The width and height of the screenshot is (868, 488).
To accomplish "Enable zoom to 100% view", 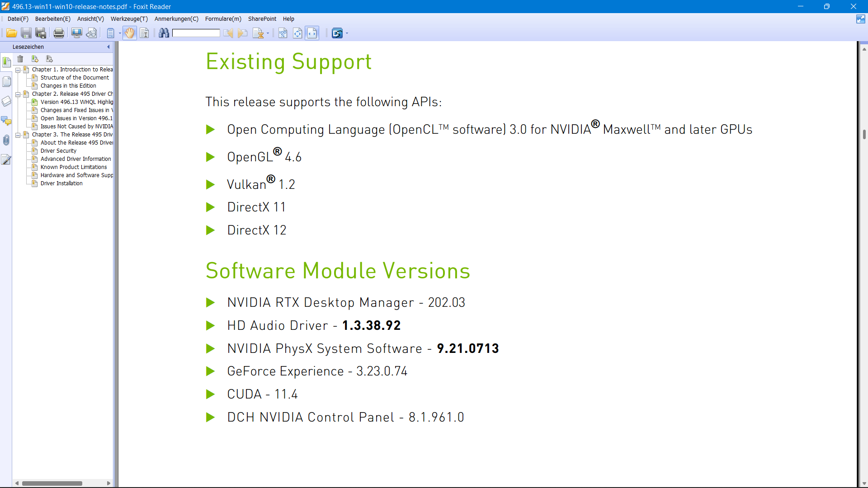I will point(283,33).
